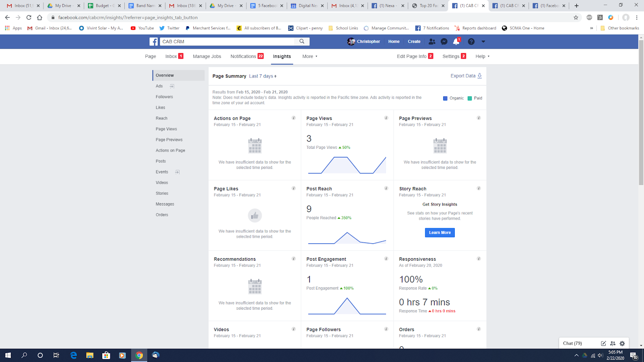
Task: Open the Windows Start menu
Action: tap(8, 355)
